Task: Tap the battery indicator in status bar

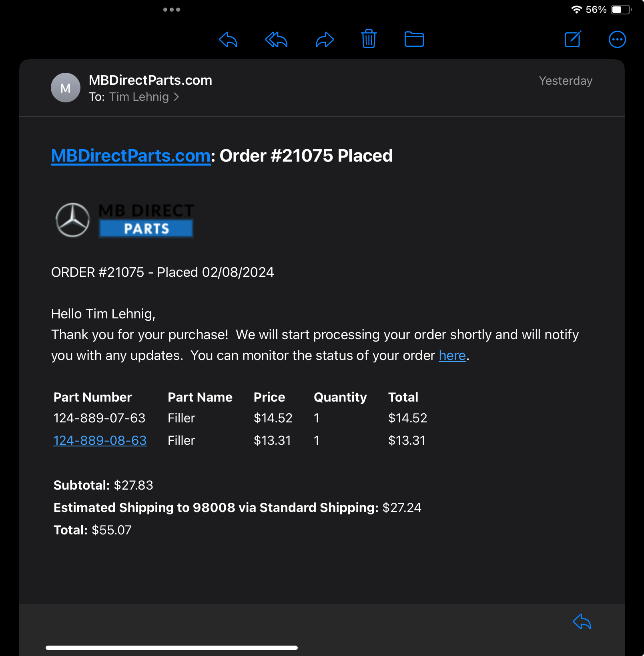Action: point(620,10)
